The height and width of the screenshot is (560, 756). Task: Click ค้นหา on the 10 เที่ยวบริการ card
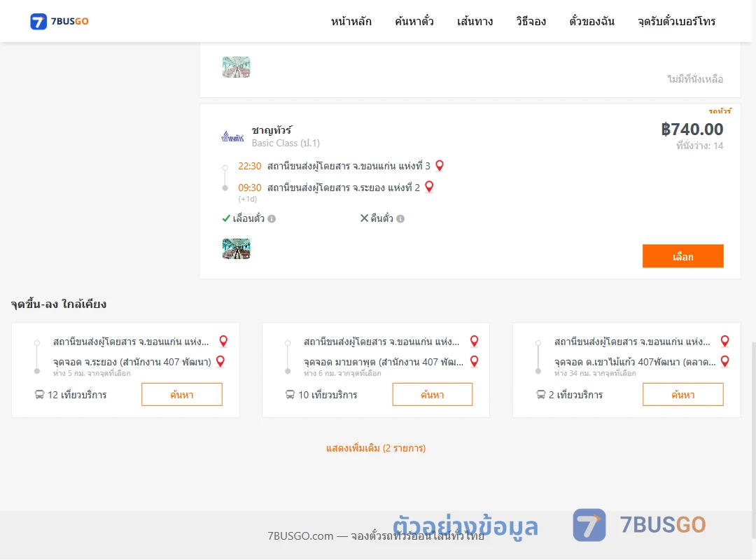pyautogui.click(x=433, y=395)
